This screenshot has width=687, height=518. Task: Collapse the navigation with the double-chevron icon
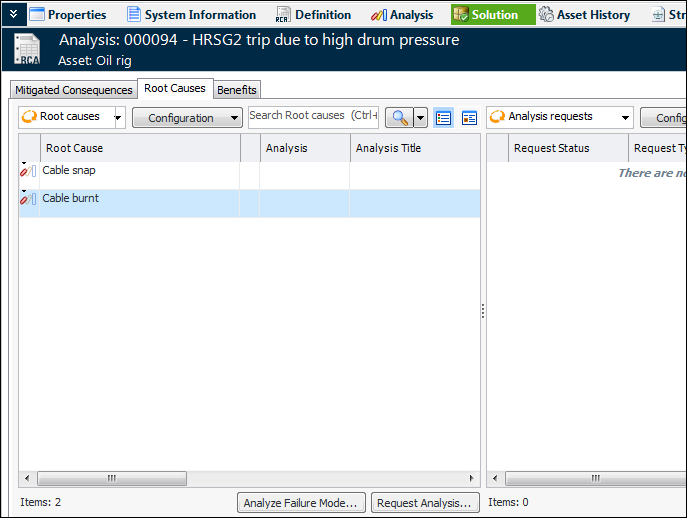click(x=14, y=14)
